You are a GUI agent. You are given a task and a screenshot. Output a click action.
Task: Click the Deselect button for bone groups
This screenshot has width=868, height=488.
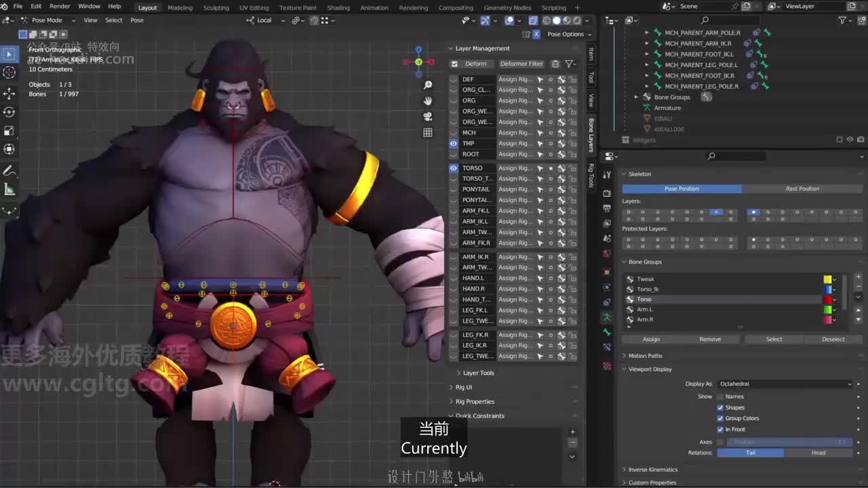click(833, 339)
